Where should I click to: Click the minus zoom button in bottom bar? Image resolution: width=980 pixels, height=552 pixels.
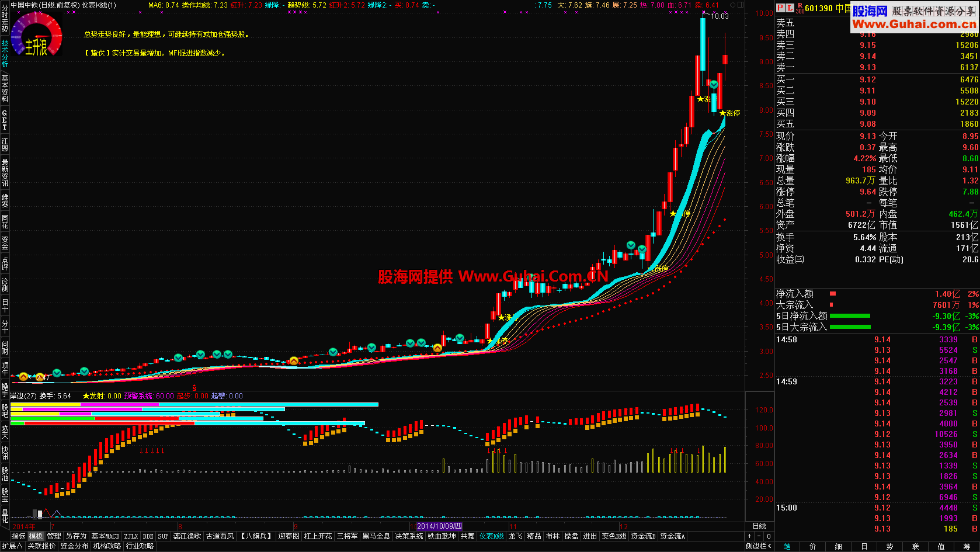(x=759, y=536)
